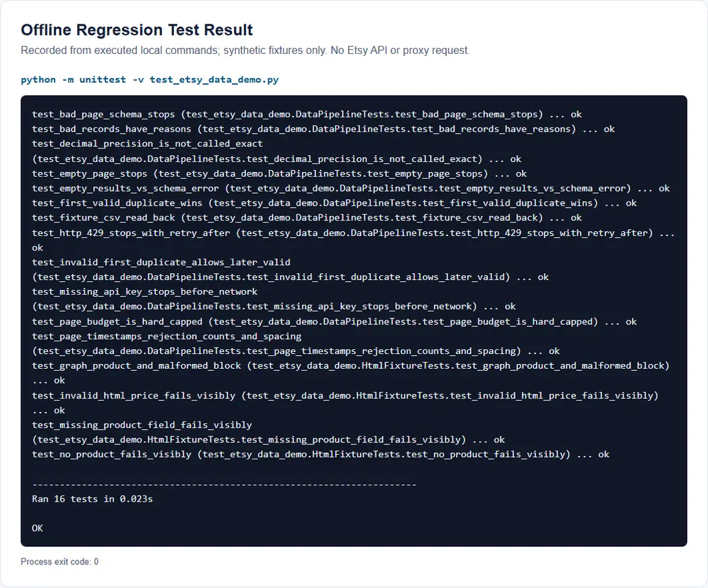Click the final uppercase 'OK' status line

(38, 529)
